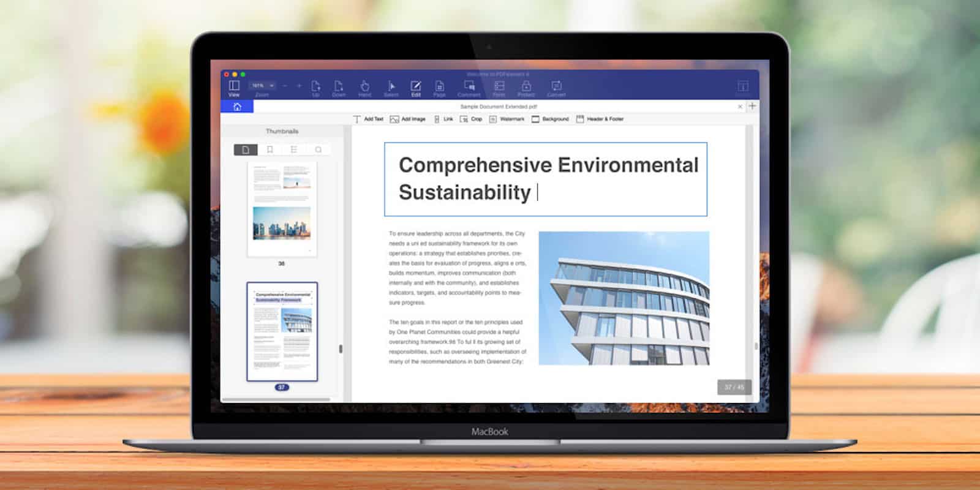Image resolution: width=980 pixels, height=490 pixels.
Task: Click Add Image in edit toolbar
Action: [408, 119]
